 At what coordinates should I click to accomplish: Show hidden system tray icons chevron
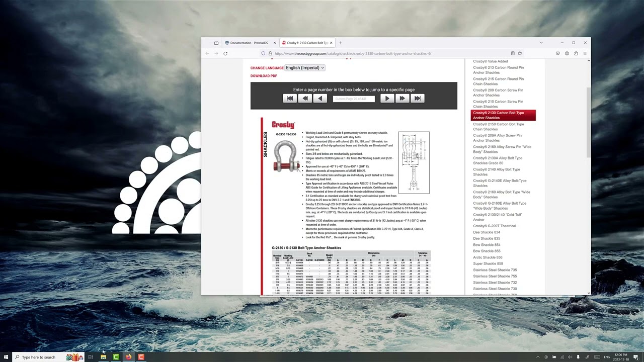pyautogui.click(x=538, y=357)
